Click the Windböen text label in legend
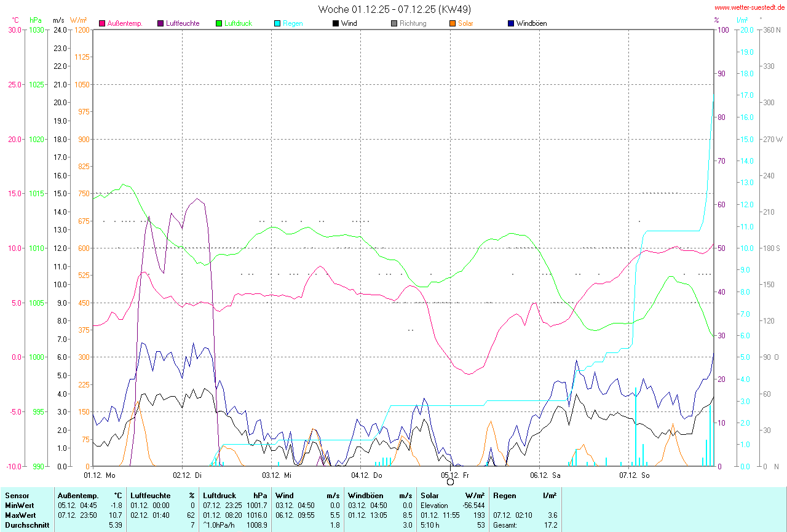The height and width of the screenshot is (532, 787). pos(531,23)
